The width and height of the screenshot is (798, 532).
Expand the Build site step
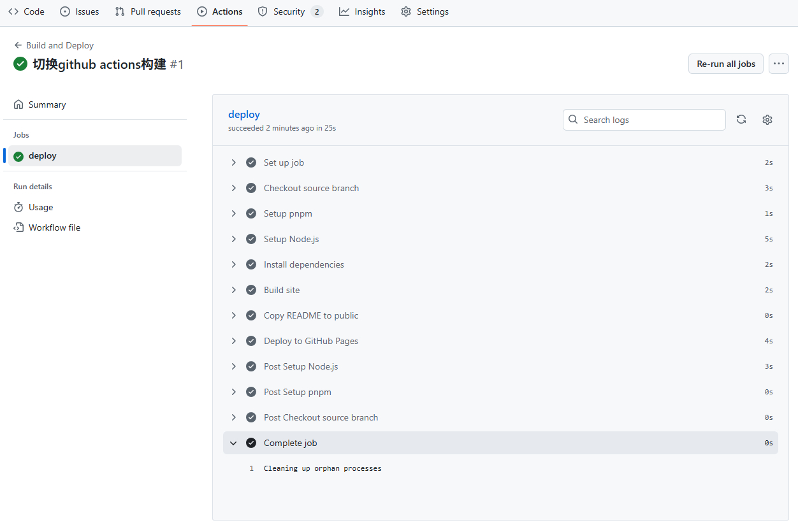[x=234, y=290]
